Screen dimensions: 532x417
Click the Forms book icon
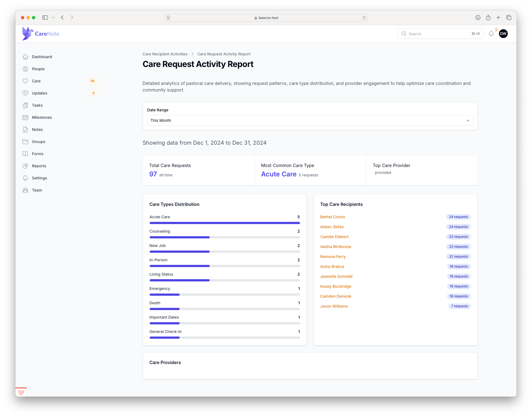[x=25, y=154]
